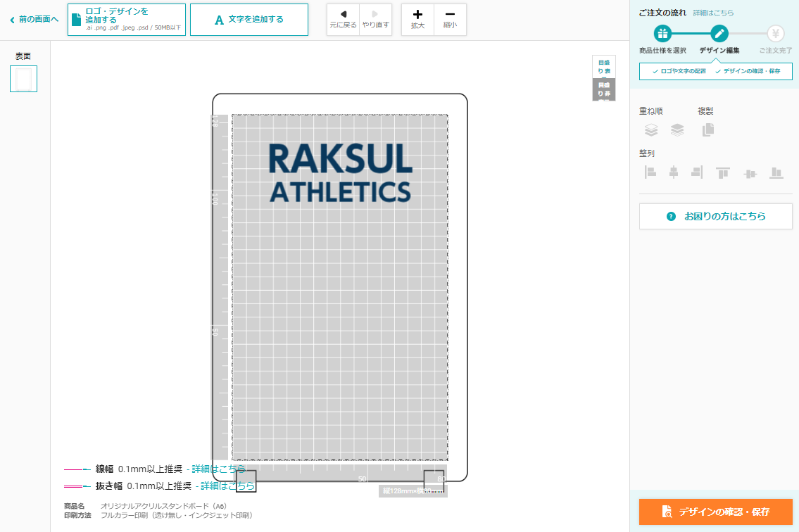
Task: Click ロゴ・デザインを追加する upload button
Action: pos(127,20)
